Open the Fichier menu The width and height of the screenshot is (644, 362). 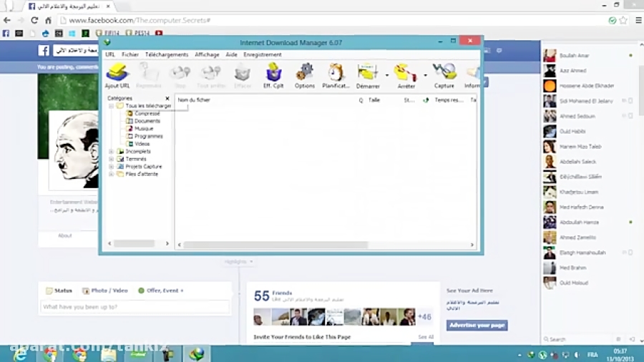coord(130,54)
